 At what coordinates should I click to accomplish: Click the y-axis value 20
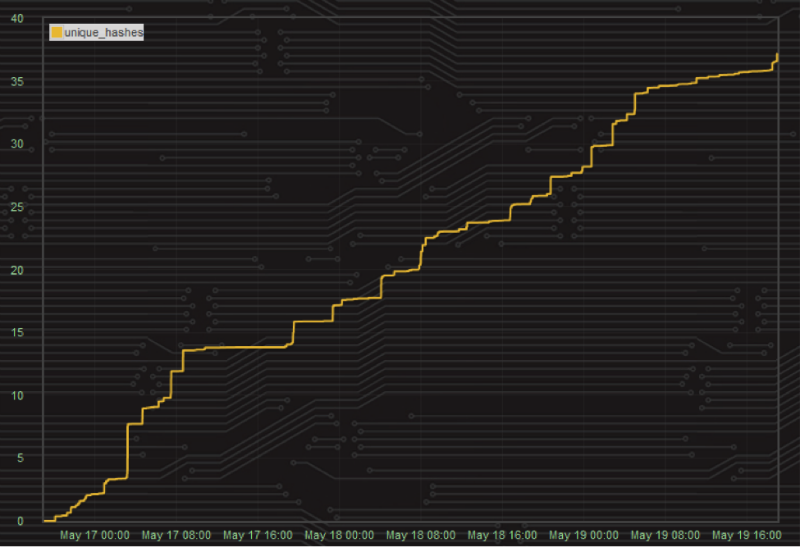(x=17, y=270)
